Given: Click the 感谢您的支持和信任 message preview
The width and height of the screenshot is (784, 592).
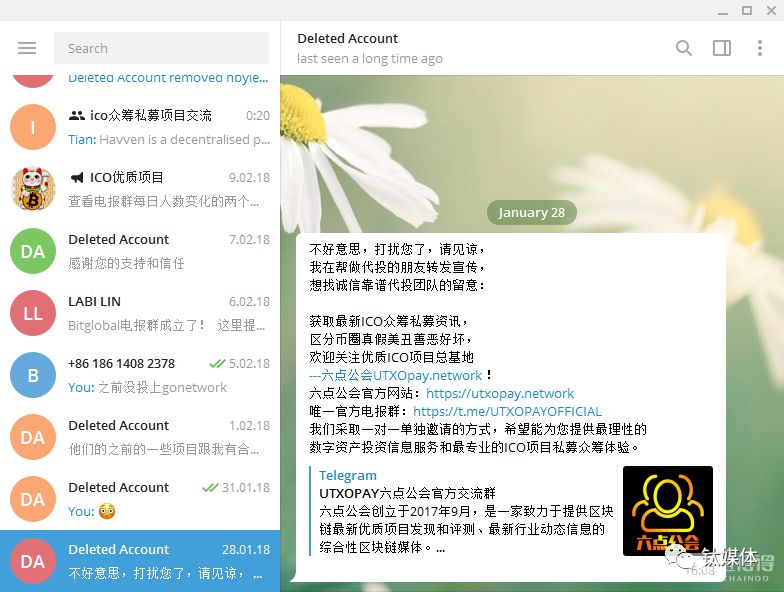Looking at the screenshot, I should coord(126,263).
